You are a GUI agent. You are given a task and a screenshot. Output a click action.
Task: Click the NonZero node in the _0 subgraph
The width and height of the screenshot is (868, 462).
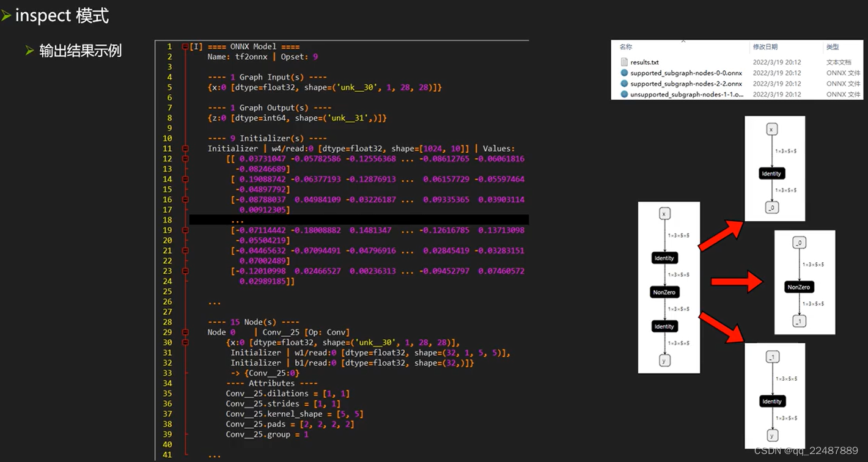click(x=799, y=287)
